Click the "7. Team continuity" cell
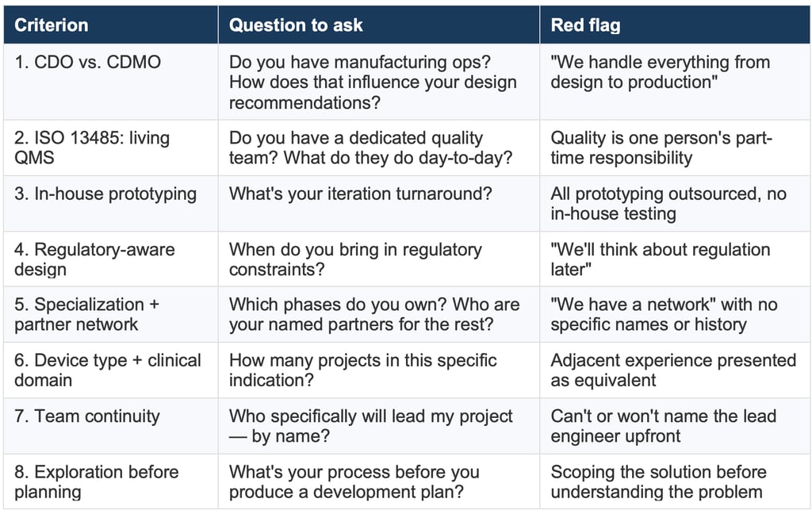 [x=87, y=416]
